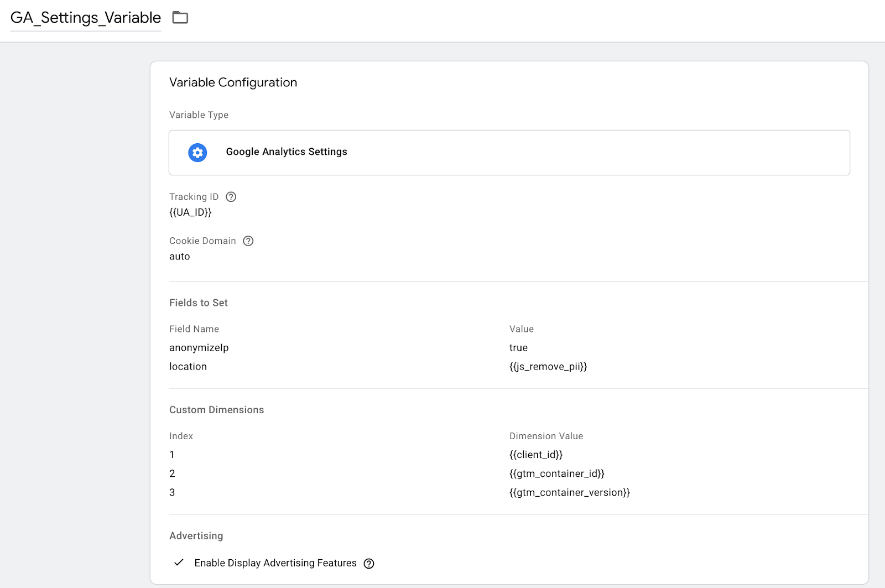885x588 pixels.
Task: Click the blue Google Analytics Settings gear icon
Action: 197,153
